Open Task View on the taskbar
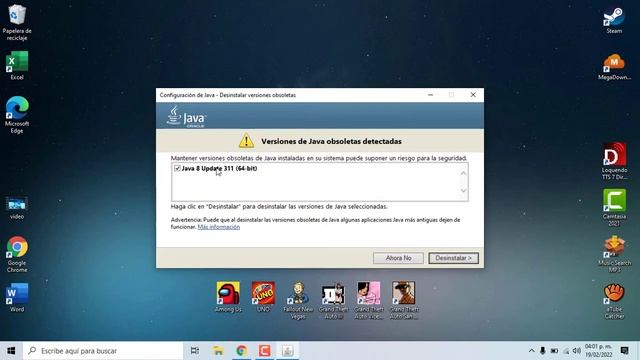The width and height of the screenshot is (640, 360). (x=195, y=351)
